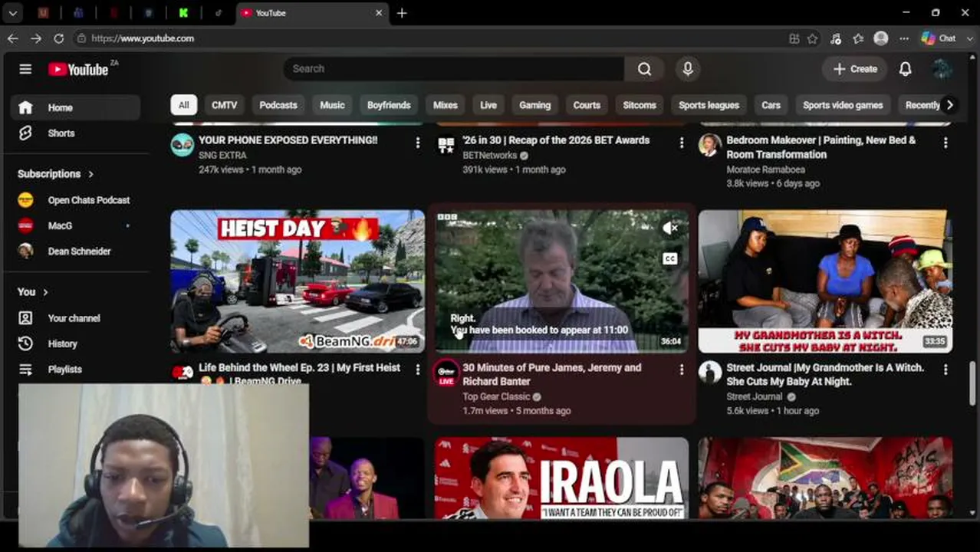Open browser settings and more menu
Image resolution: width=980 pixels, height=552 pixels.
(x=904, y=38)
